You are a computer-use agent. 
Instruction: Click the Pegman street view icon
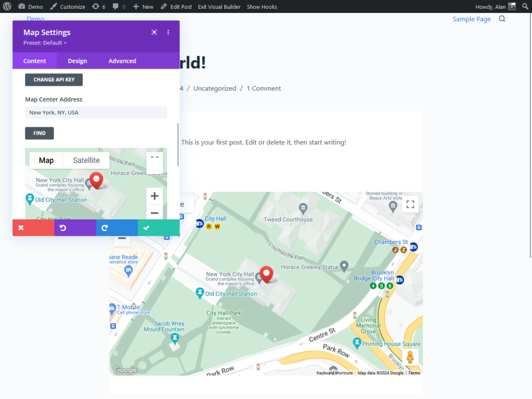pyautogui.click(x=410, y=357)
